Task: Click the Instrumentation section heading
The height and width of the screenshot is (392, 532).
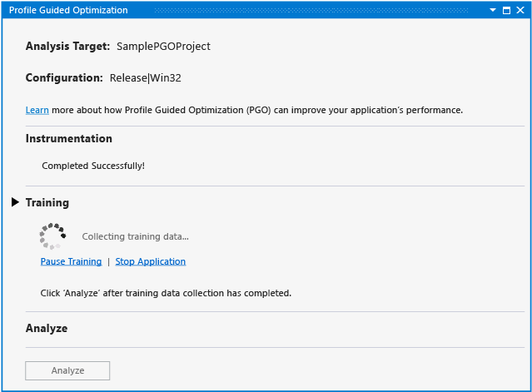Action: click(68, 139)
